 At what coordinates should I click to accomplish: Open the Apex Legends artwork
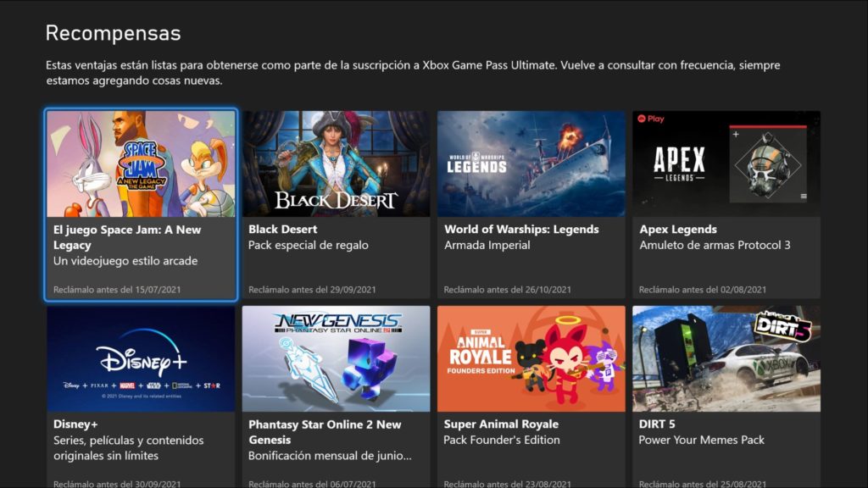(x=726, y=164)
